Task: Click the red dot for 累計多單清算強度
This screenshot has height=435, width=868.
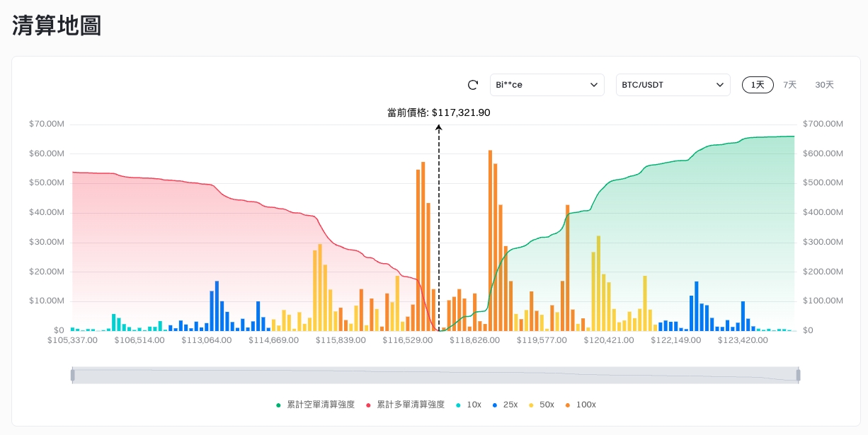Action: [x=369, y=405]
